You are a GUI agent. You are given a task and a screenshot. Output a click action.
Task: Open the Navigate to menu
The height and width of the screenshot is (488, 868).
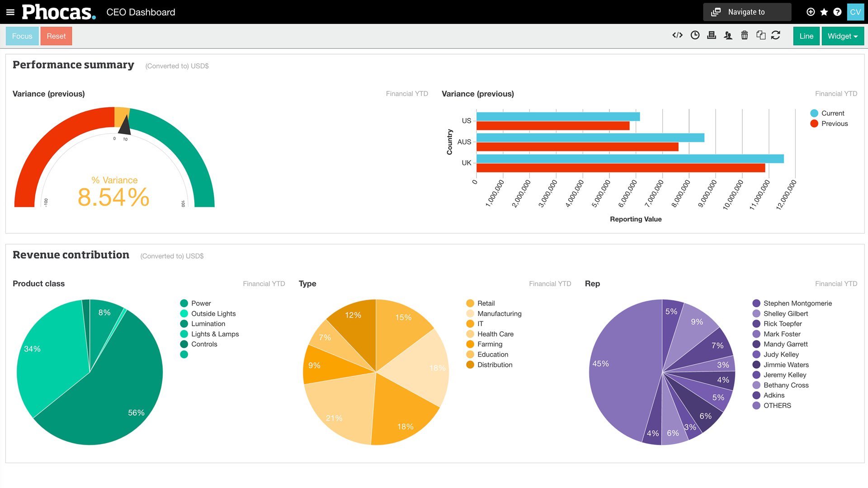(x=748, y=11)
